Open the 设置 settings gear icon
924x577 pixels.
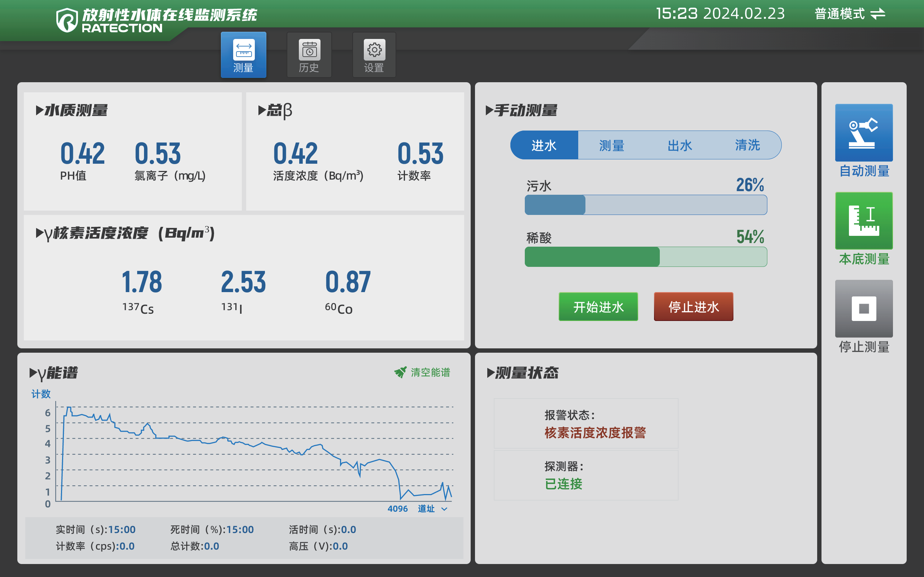tap(374, 50)
